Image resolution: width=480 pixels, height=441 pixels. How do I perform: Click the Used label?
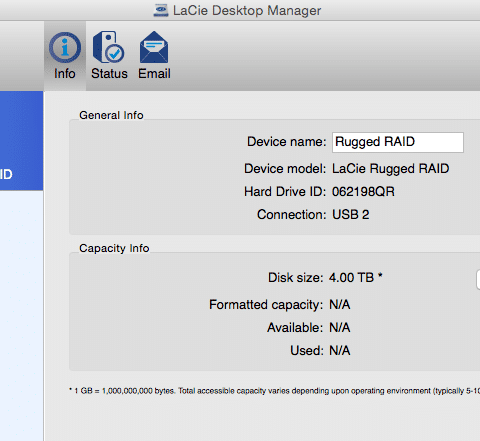307,351
